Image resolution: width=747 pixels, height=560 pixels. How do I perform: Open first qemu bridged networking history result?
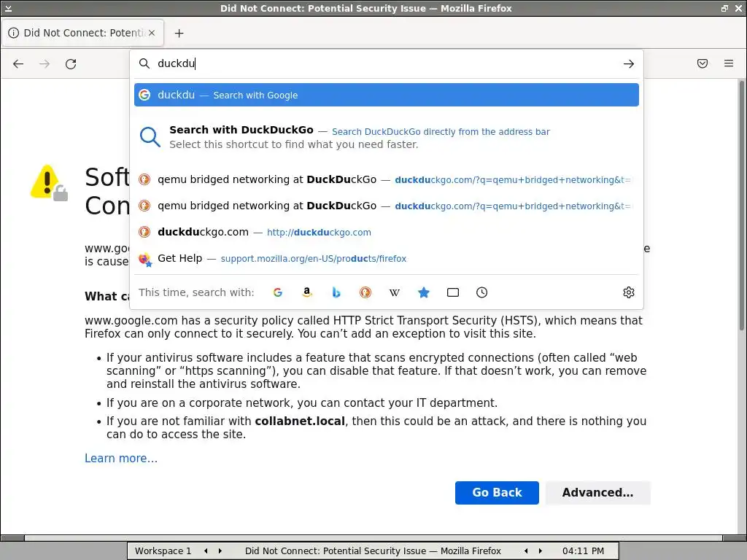(387, 179)
